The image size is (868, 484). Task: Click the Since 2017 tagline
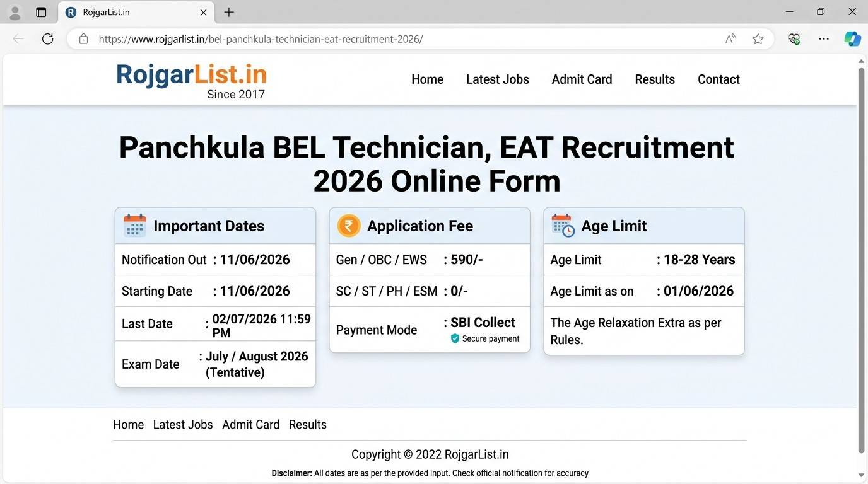(236, 95)
